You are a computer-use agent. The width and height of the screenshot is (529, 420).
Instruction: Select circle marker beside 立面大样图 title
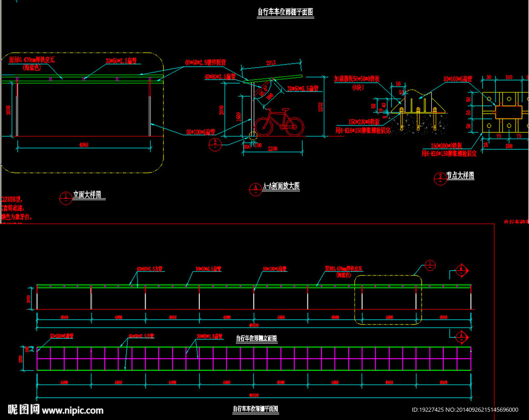pos(66,198)
